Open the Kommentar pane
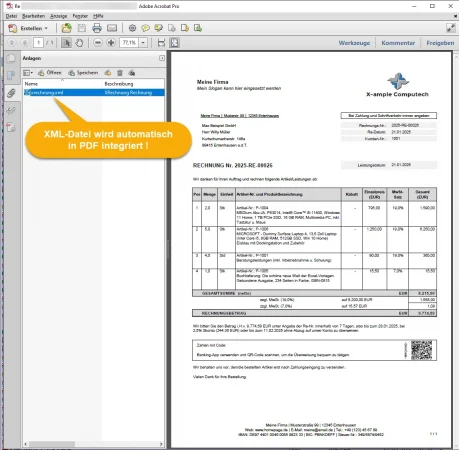 click(398, 43)
